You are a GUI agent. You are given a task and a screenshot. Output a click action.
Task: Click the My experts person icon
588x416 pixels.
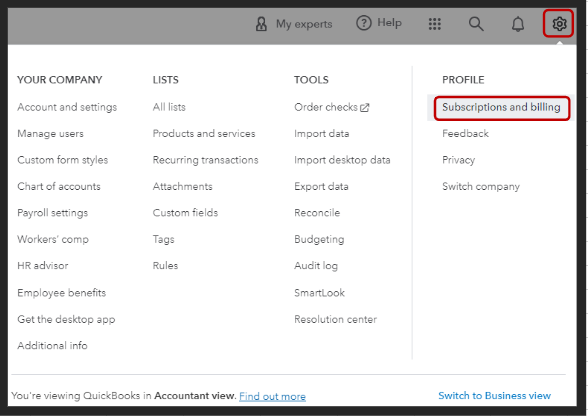tap(261, 24)
